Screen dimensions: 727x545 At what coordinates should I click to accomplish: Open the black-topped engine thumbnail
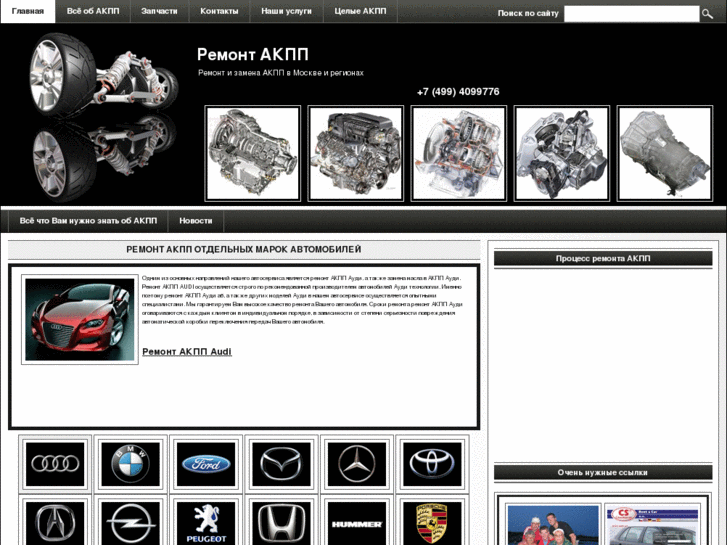click(x=356, y=154)
